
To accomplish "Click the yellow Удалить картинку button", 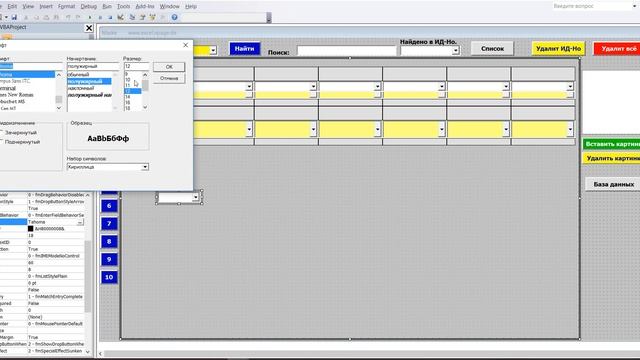I will pos(611,158).
